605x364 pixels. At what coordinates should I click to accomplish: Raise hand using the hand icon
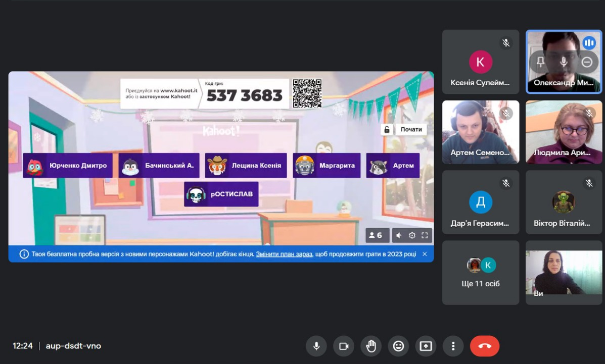point(371,346)
